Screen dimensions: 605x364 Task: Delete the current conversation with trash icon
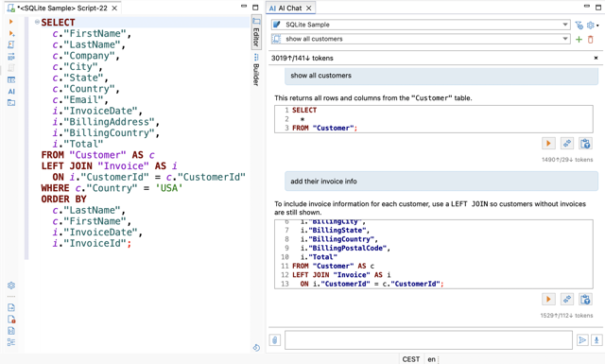590,40
